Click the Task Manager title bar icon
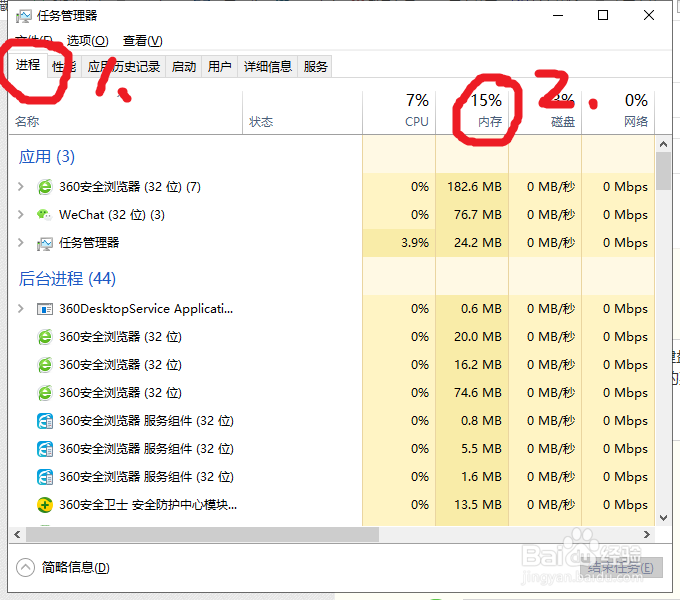 coord(23,16)
